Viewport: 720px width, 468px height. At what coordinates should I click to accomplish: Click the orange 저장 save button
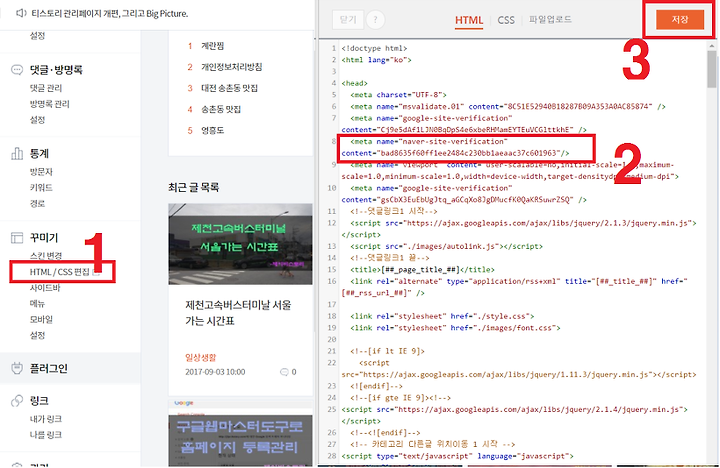pyautogui.click(x=680, y=20)
